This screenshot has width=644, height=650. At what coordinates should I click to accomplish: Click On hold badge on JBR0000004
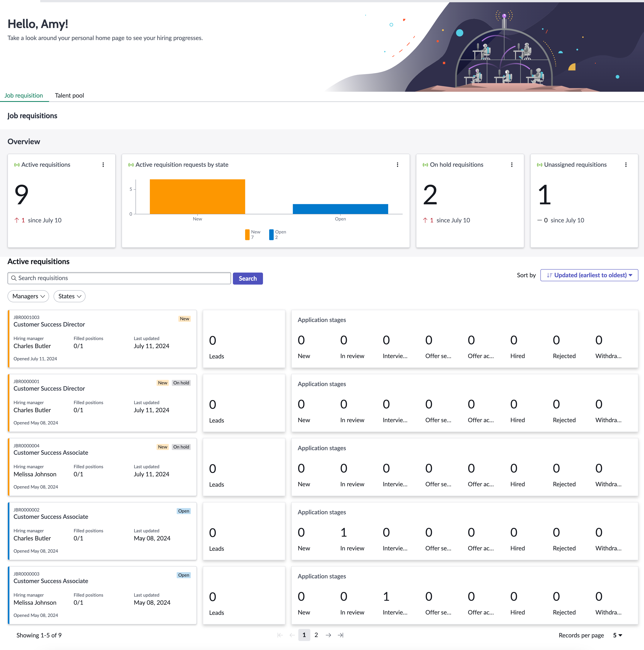coord(181,447)
